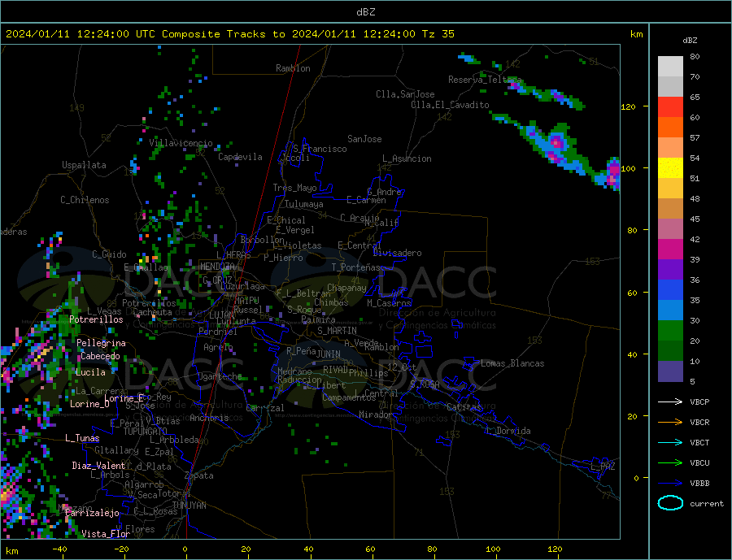Viewport: 732px width, 560px height.
Task: Click the Uspallata place label
Action: point(84,165)
